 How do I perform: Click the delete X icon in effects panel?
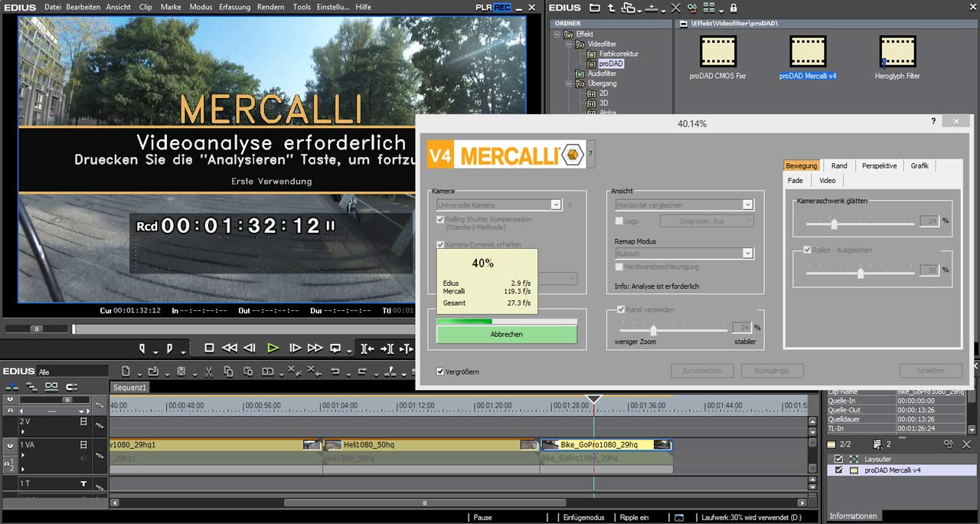pos(675,8)
